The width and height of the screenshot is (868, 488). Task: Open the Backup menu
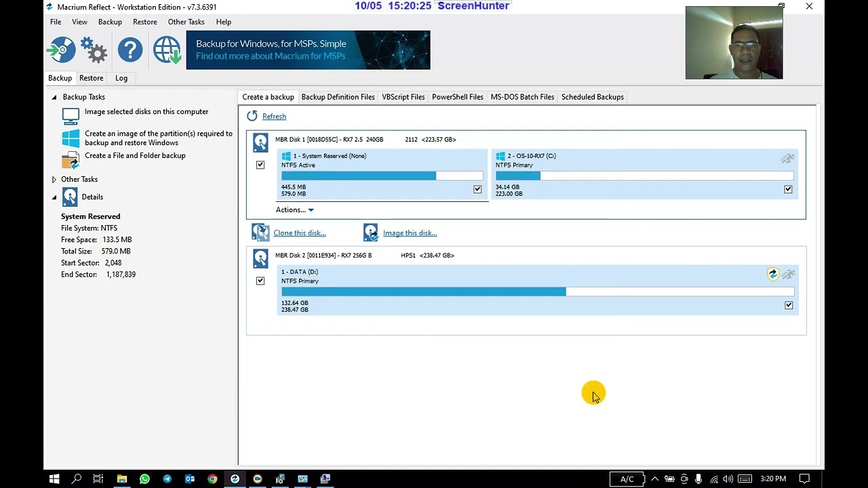(x=110, y=22)
